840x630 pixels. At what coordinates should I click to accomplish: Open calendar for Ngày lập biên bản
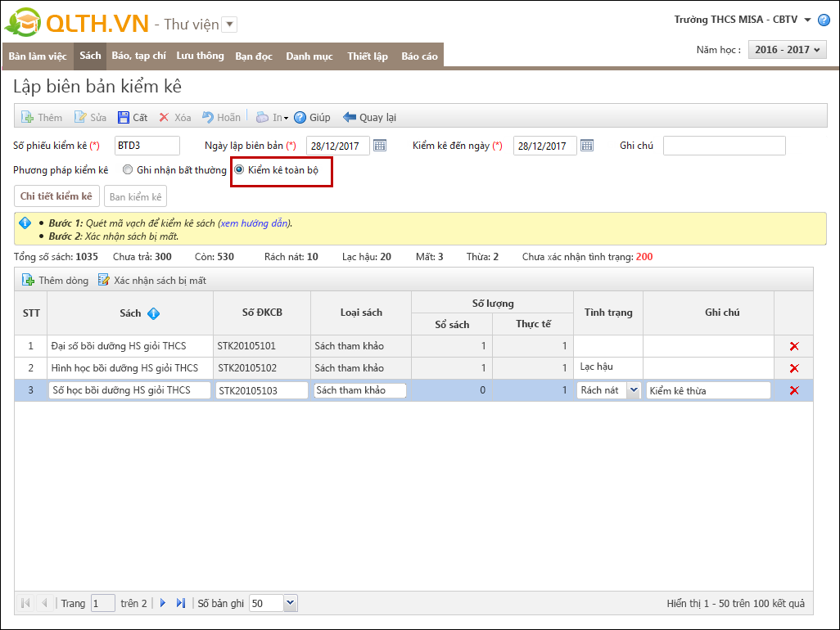tap(380, 146)
